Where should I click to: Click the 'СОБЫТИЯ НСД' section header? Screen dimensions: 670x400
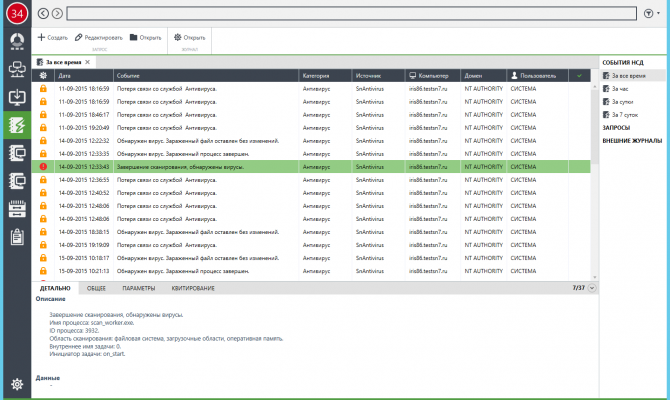[623, 62]
